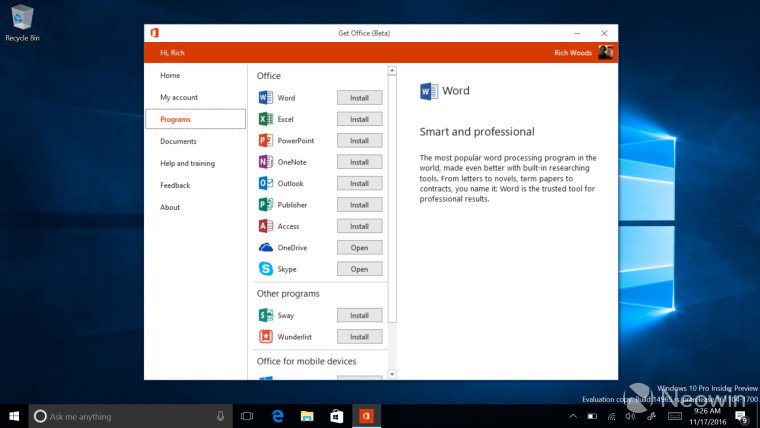Click the scroll up arrow in programs list
760x428 pixels.
392,71
